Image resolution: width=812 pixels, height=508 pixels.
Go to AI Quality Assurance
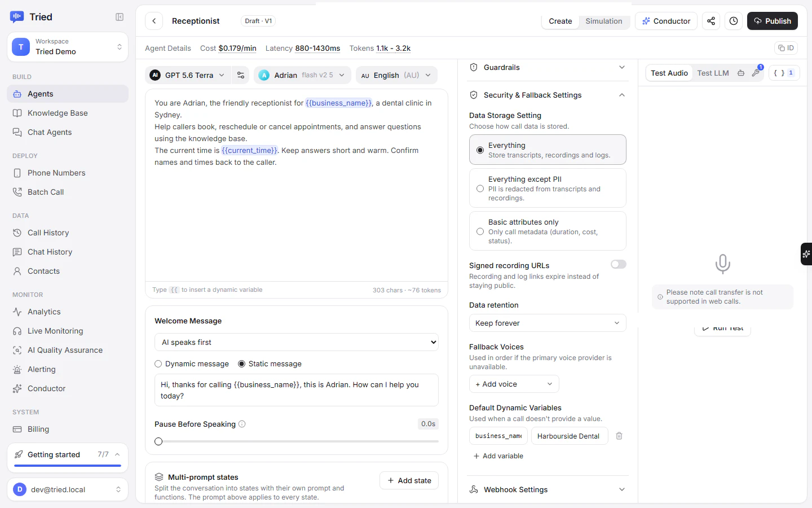(x=68, y=350)
